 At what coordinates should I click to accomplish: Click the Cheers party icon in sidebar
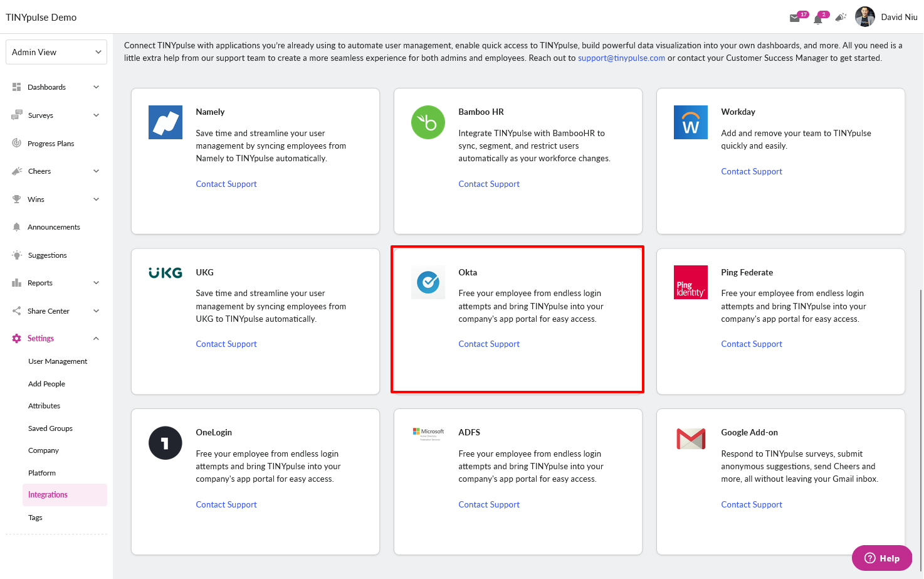(17, 171)
